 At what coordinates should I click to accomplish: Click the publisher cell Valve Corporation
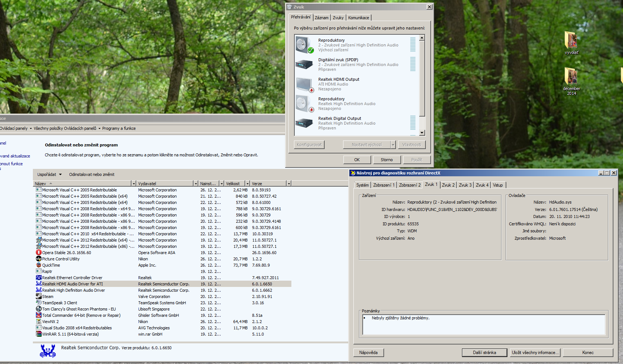(x=154, y=297)
